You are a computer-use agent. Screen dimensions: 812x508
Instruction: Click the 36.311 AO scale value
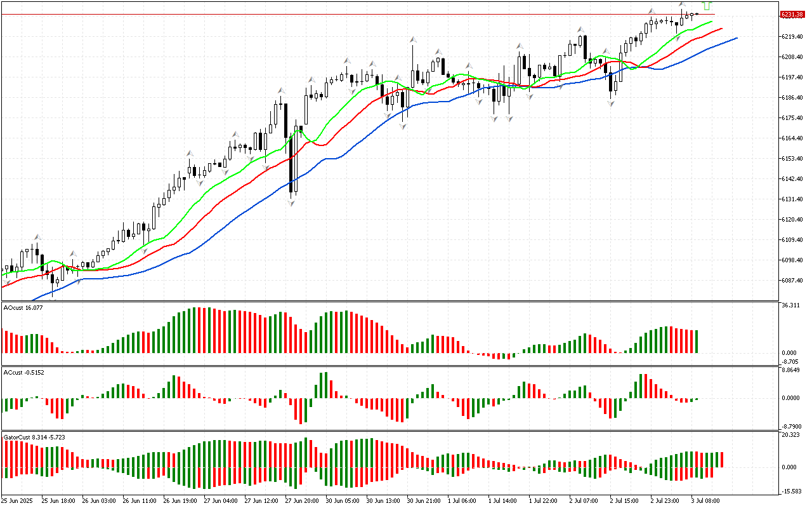coord(790,305)
